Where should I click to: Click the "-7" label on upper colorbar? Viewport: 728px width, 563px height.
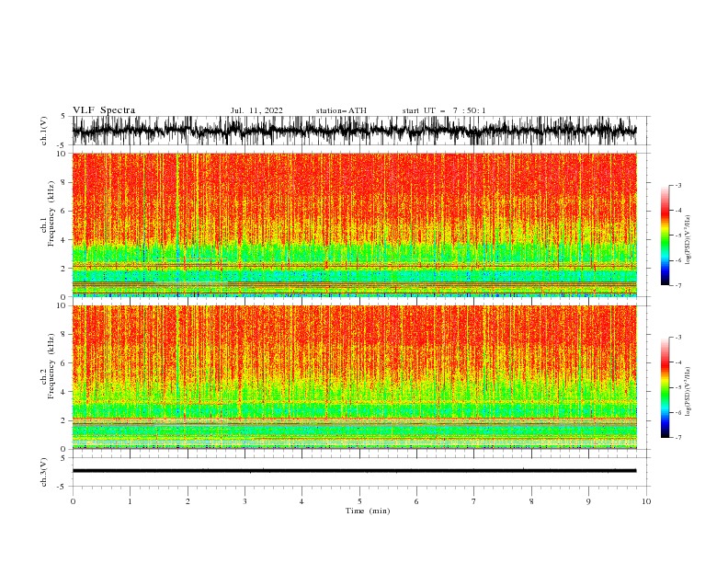678,285
